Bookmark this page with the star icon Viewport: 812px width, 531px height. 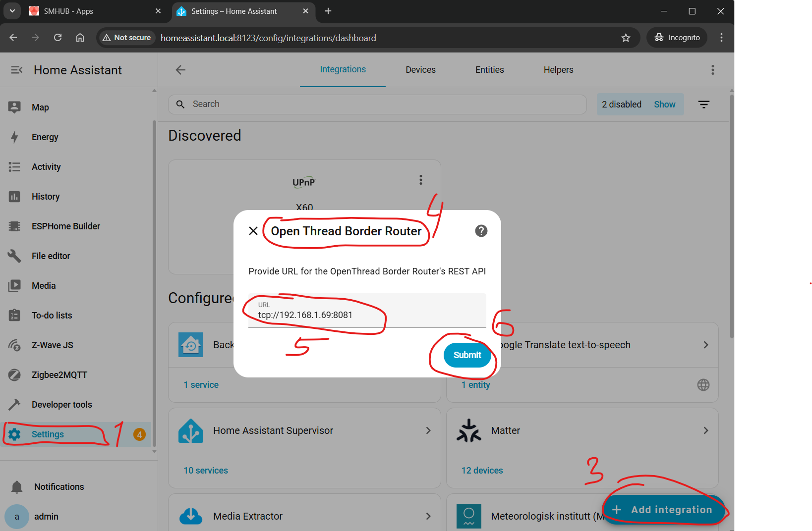tap(626, 38)
